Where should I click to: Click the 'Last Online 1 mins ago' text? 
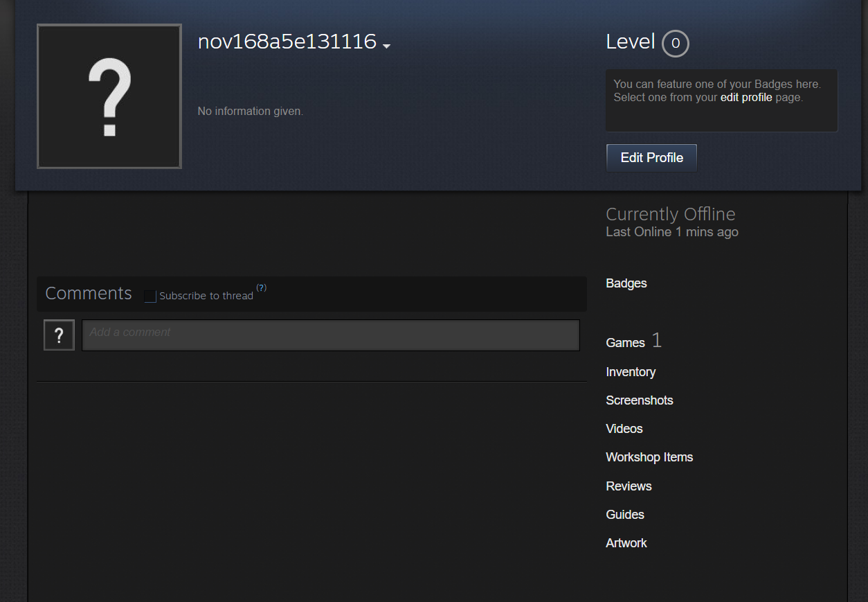[x=672, y=232]
